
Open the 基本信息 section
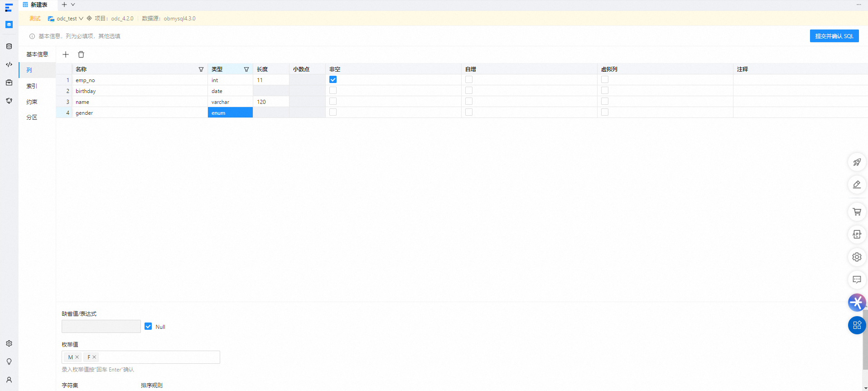(x=37, y=54)
